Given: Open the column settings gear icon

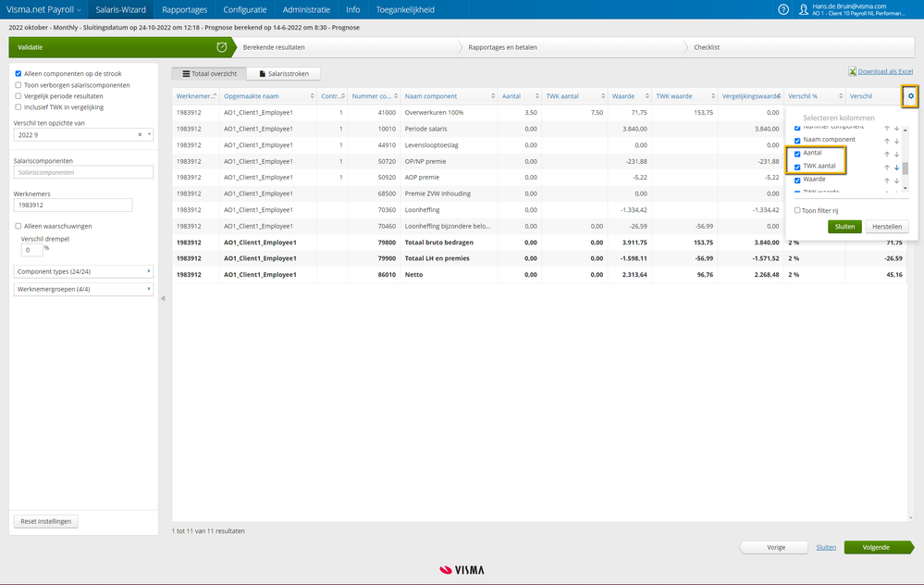Looking at the screenshot, I should [x=910, y=96].
